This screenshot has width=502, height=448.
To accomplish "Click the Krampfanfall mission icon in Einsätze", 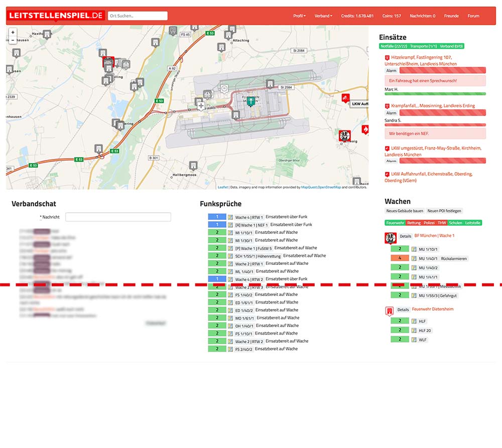I will 387,106.
